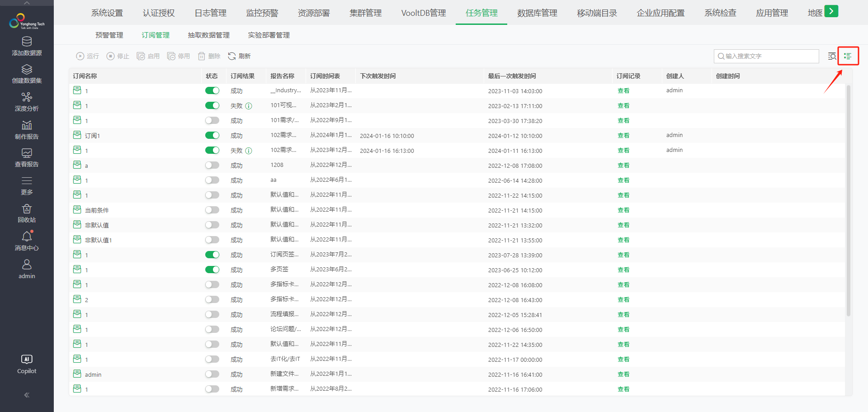The image size is (868, 412).
Task: Refresh the subscription list
Action: [239, 56]
